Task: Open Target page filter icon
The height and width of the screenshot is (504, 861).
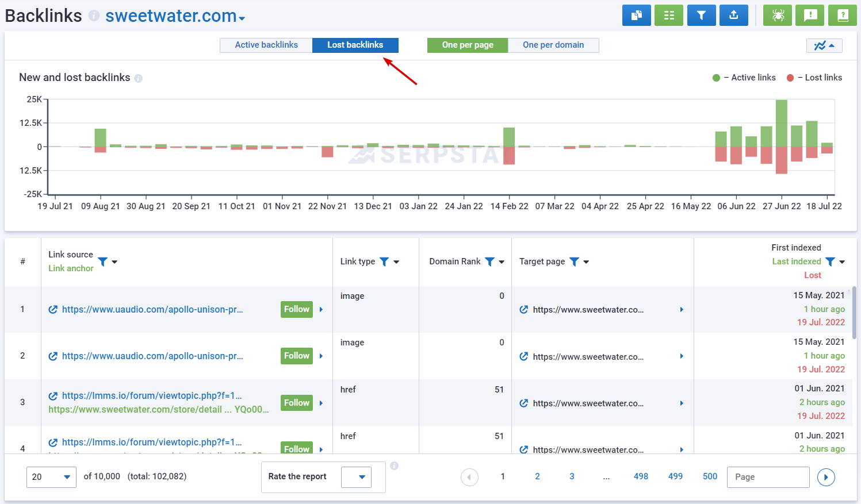Action: [574, 261]
